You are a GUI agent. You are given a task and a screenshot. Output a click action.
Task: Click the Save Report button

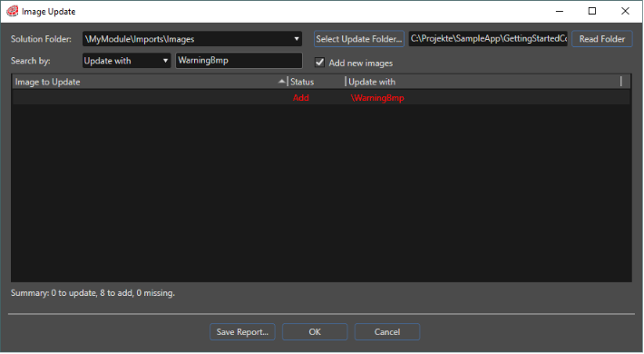coord(242,332)
